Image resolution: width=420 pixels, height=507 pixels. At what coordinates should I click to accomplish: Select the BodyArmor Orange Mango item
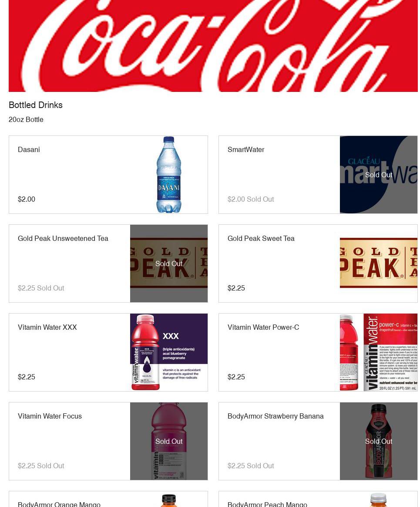(108, 500)
